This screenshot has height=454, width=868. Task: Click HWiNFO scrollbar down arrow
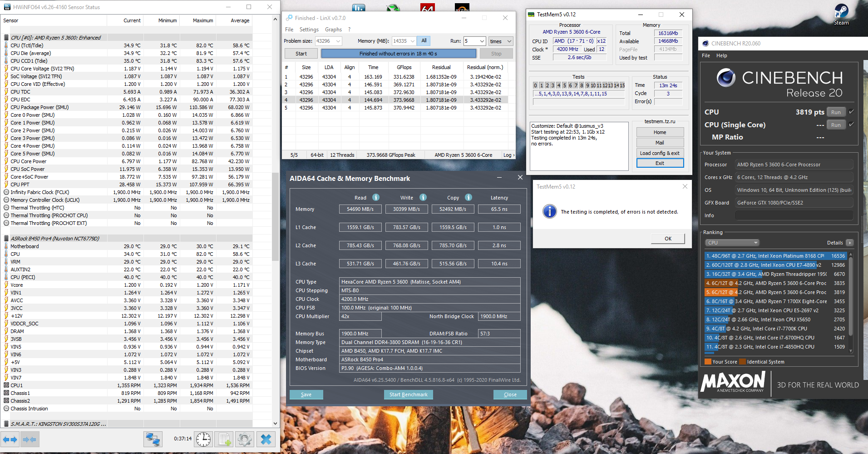click(276, 423)
